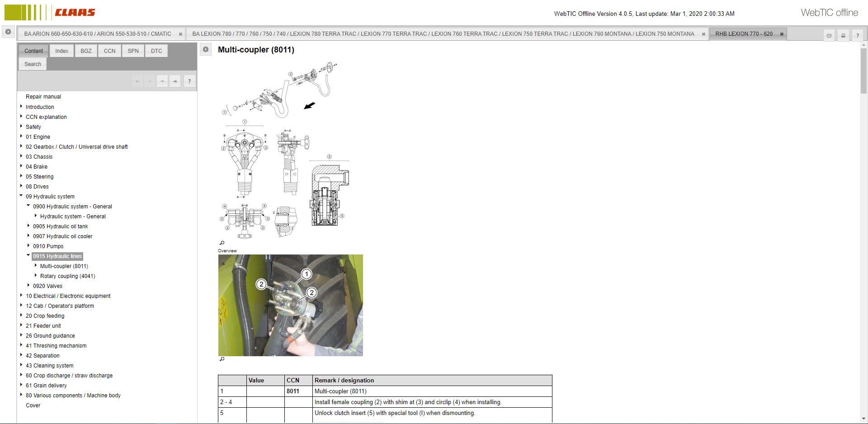Expand the 41 Threshing mechanism branch
Screen dimensions: 868x424
coord(21,345)
